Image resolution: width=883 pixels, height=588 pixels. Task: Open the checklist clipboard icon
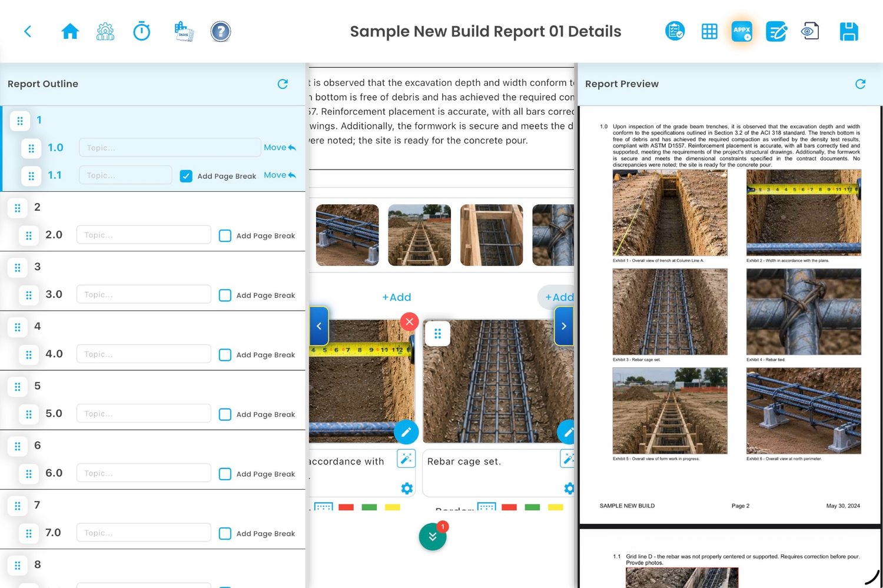pyautogui.click(x=675, y=31)
